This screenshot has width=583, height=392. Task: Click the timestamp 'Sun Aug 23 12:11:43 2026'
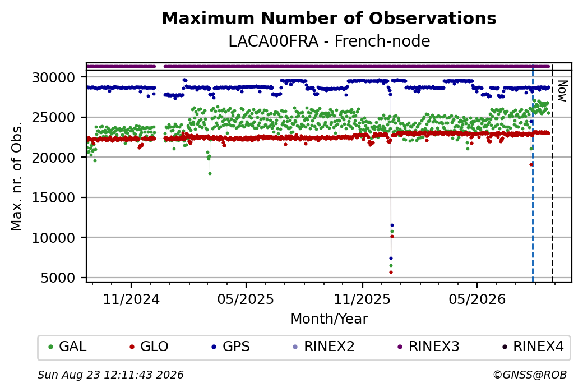pyautogui.click(x=110, y=375)
